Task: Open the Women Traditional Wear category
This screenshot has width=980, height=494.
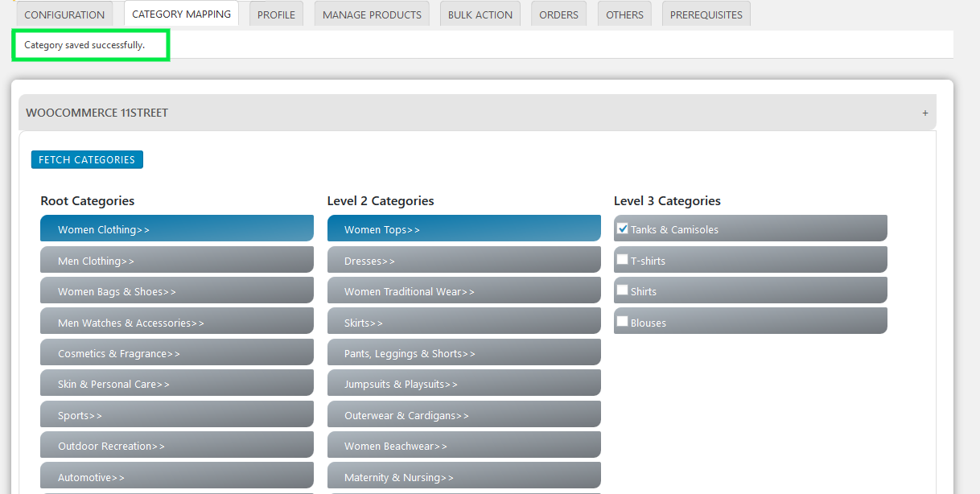Action: click(x=464, y=290)
